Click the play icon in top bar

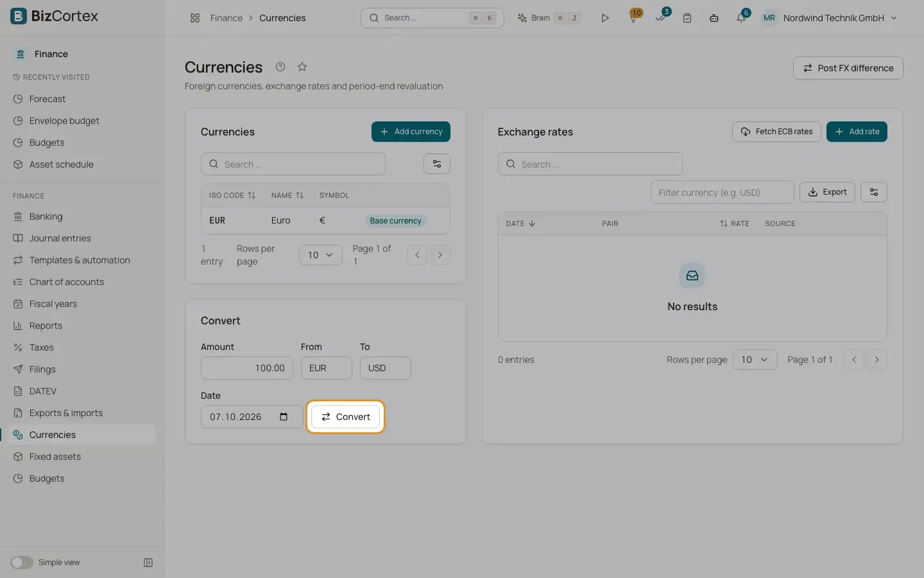click(604, 18)
